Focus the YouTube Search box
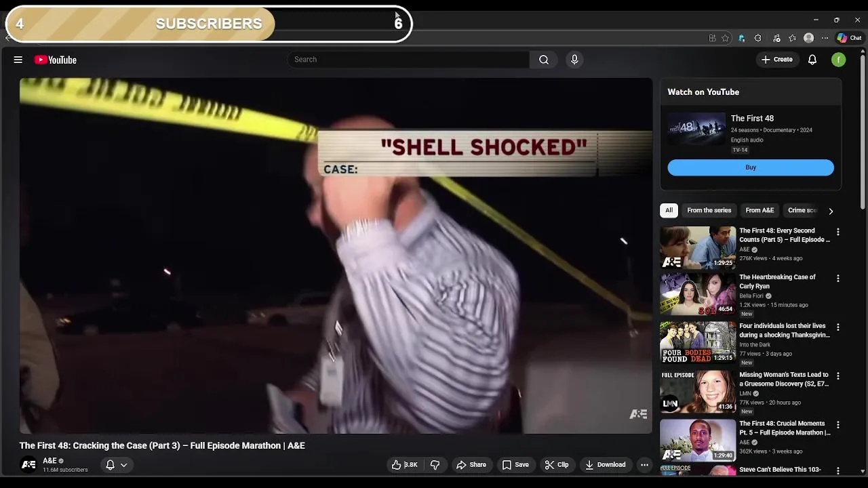 (x=408, y=60)
